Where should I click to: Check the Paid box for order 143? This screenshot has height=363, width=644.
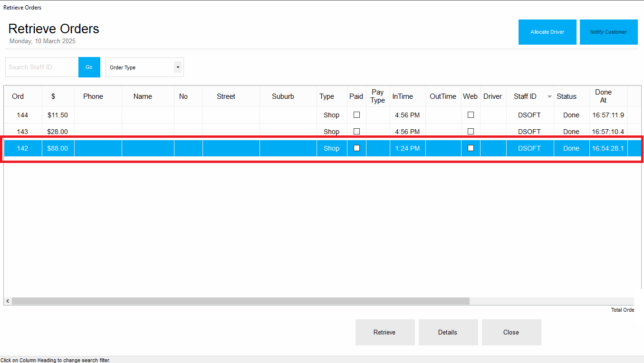coord(356,131)
